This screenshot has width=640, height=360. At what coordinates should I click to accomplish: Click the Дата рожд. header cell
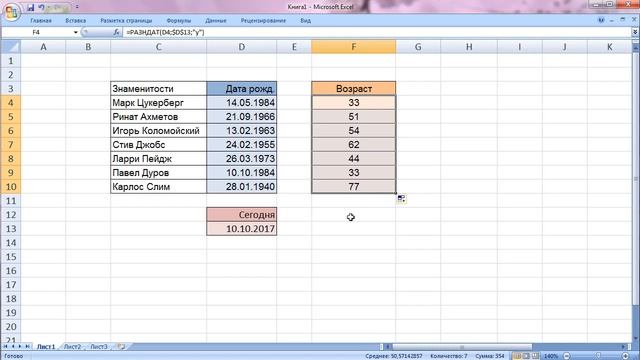pyautogui.click(x=242, y=89)
